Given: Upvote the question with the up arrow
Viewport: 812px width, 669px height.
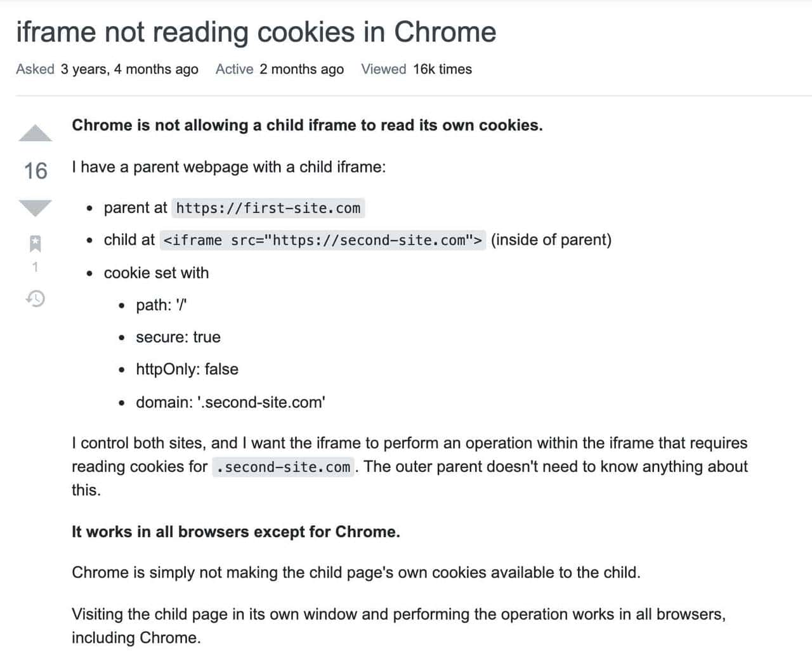Looking at the screenshot, I should (36, 133).
